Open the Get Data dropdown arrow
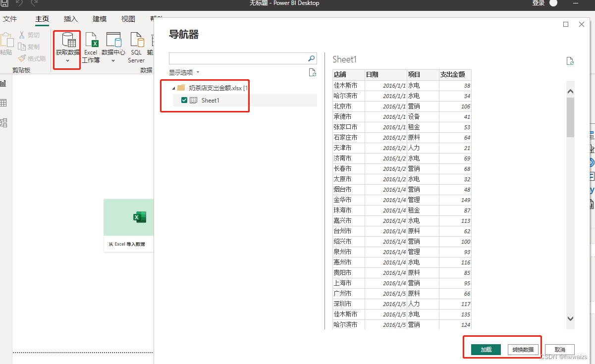The height and width of the screenshot is (364, 595). click(x=67, y=60)
